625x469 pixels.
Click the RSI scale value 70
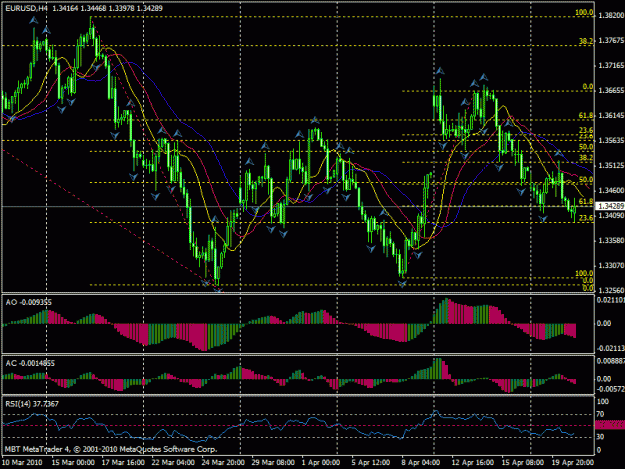pyautogui.click(x=600, y=415)
